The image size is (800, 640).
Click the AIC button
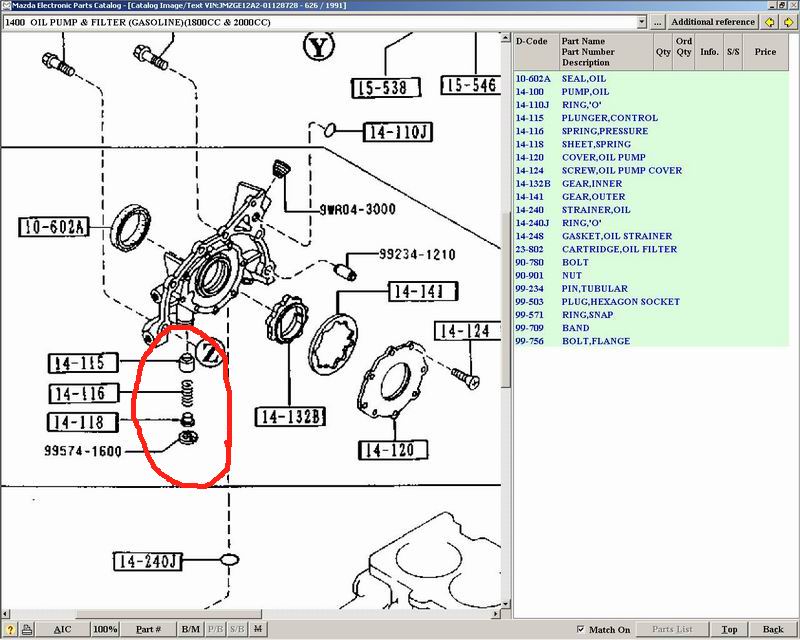[63, 629]
